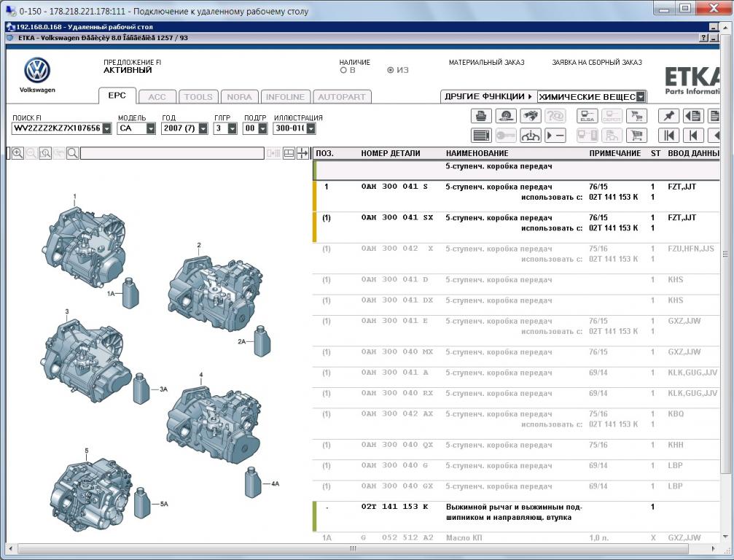Open the single shopping cart icon

click(636, 136)
